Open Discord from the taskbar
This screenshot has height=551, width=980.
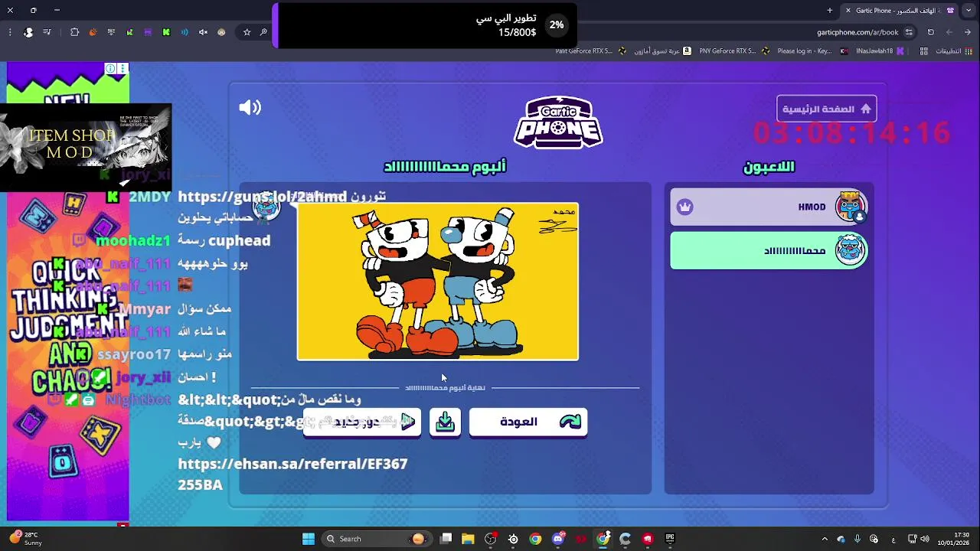click(x=558, y=539)
